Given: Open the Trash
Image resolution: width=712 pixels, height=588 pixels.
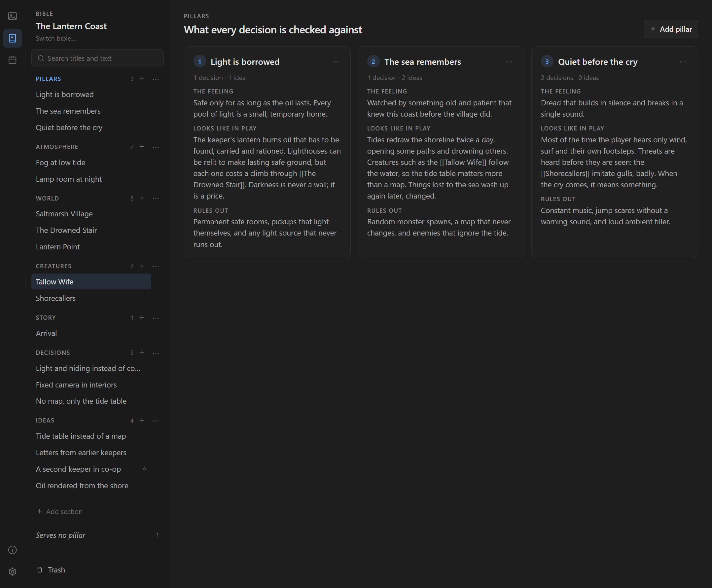Looking at the screenshot, I should pos(51,570).
